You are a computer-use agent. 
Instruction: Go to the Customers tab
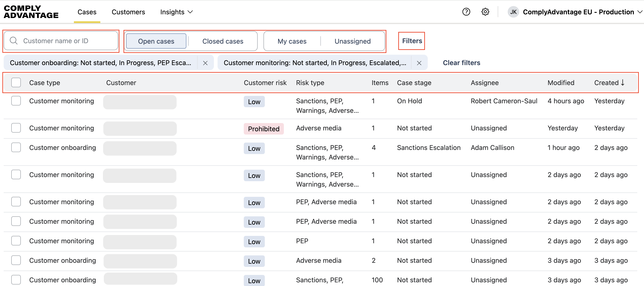[128, 12]
